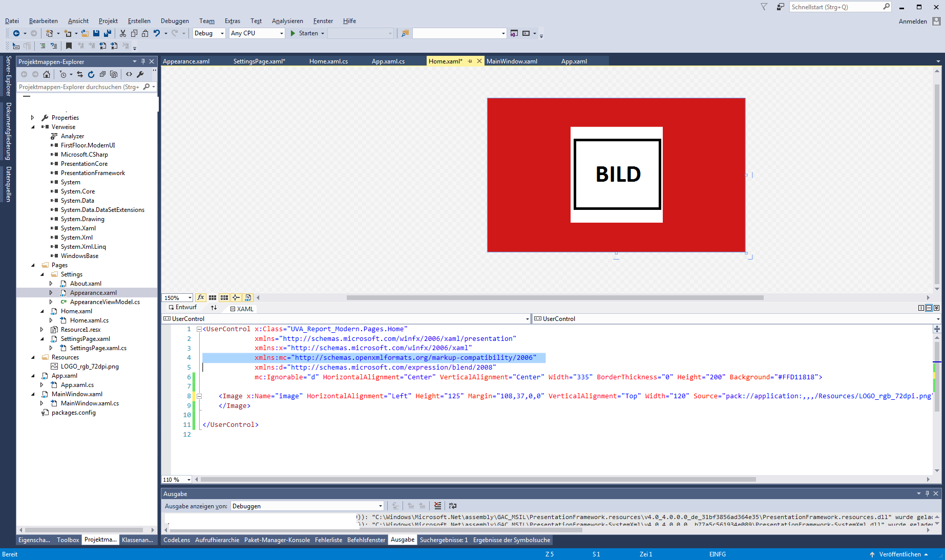Click the Cut scissors icon

pos(123,33)
